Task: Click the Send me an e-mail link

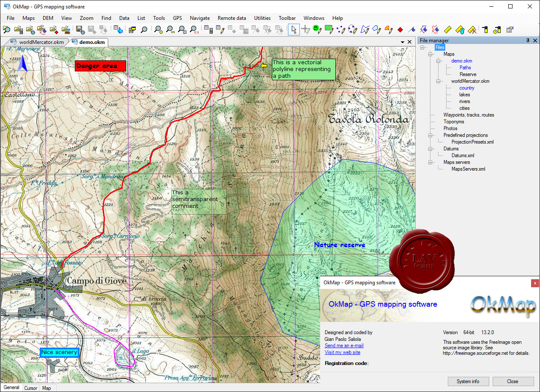Action: click(344, 346)
